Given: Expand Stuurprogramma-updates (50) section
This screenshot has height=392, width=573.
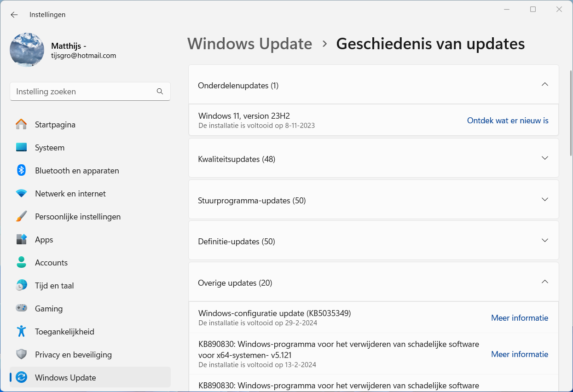Looking at the screenshot, I should tap(545, 200).
